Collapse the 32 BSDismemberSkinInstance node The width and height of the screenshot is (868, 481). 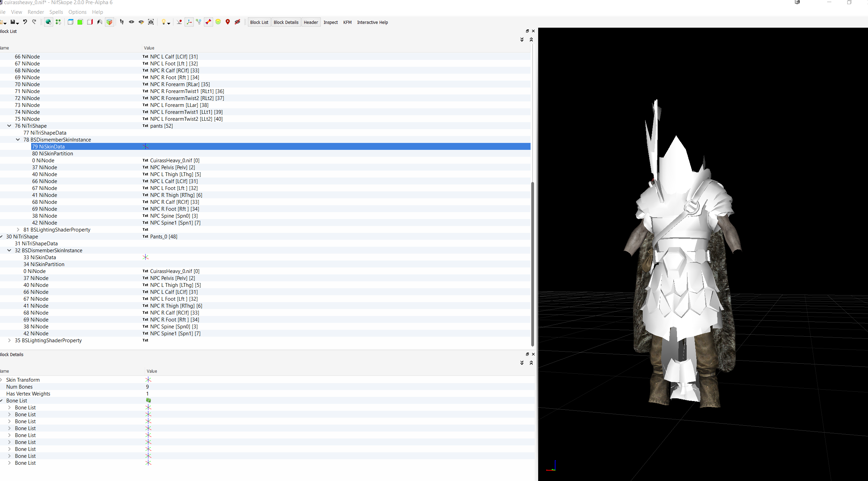(9, 251)
